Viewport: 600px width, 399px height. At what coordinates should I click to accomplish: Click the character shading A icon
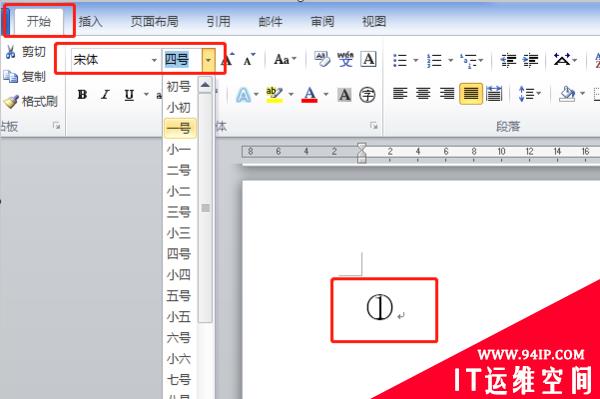[x=344, y=94]
